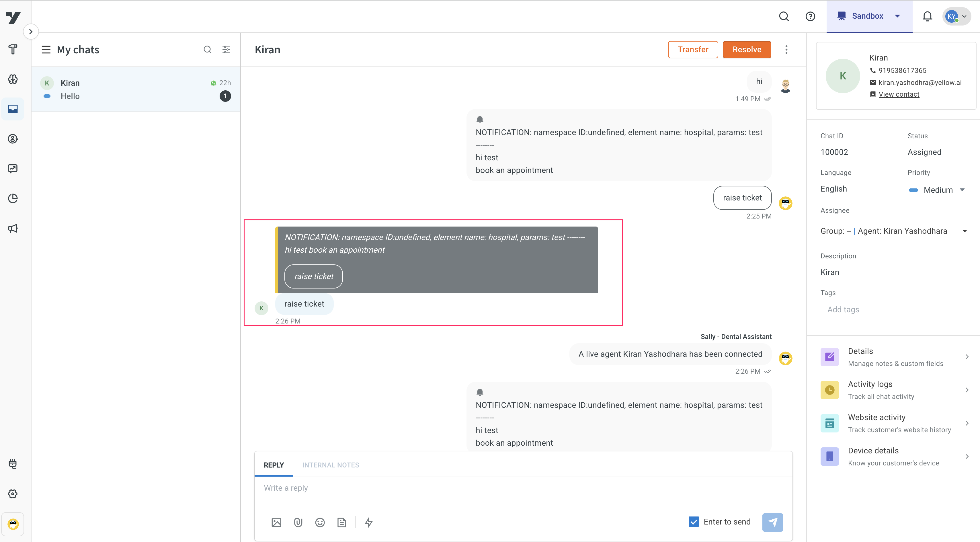
Task: Expand Activity logs section
Action: (895, 390)
